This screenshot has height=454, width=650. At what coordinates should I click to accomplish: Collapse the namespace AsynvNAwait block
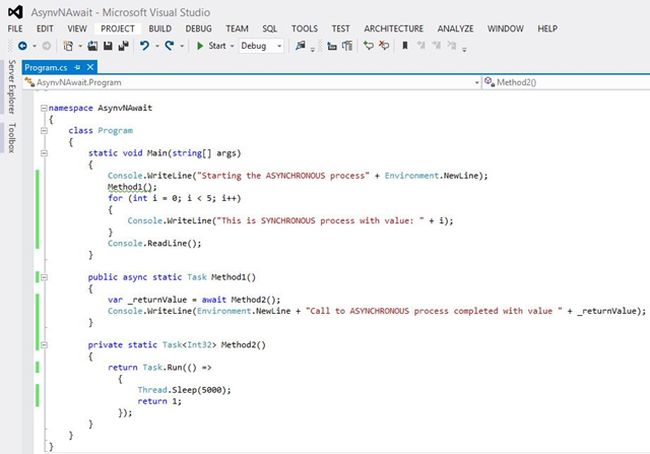(x=44, y=108)
